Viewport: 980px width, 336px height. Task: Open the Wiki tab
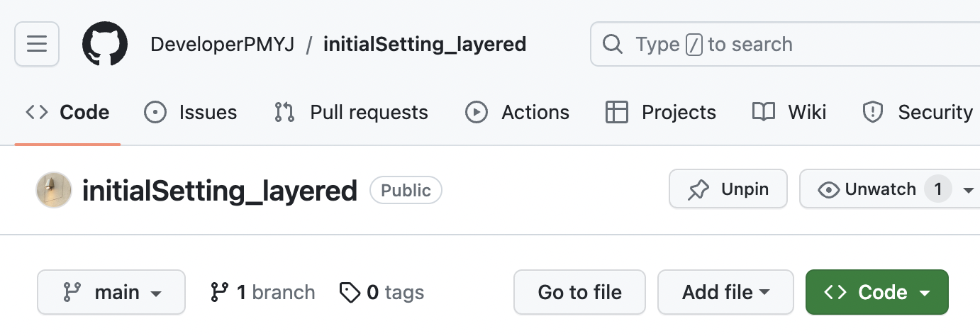[x=789, y=112]
